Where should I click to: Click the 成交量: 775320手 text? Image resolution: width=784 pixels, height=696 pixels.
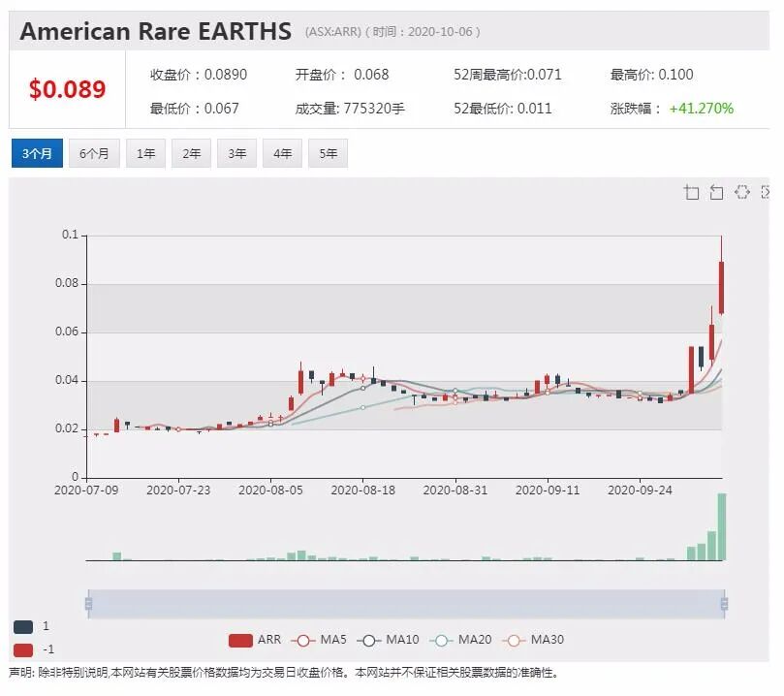click(x=350, y=108)
